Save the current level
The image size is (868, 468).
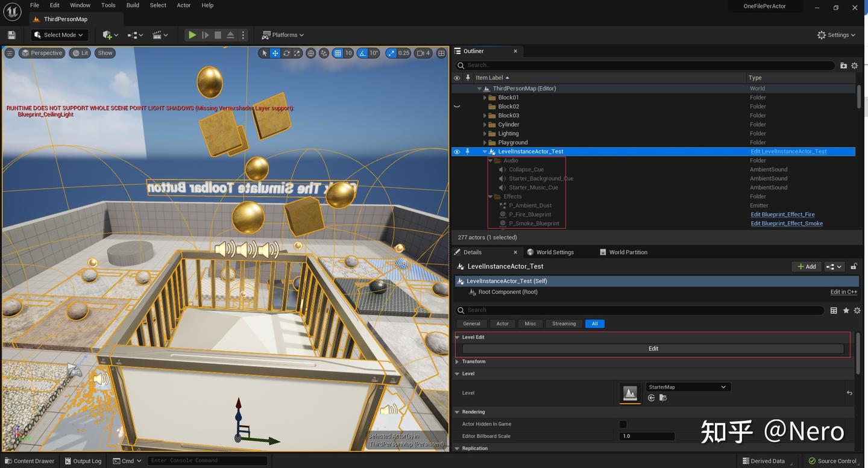pos(11,35)
